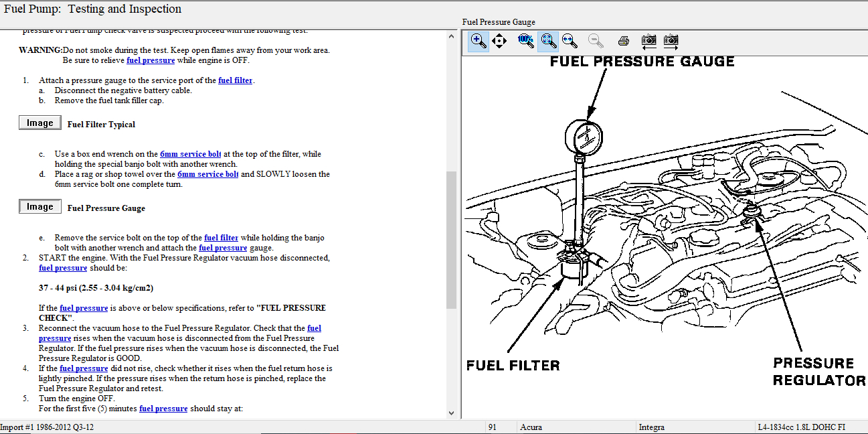Image resolution: width=868 pixels, height=434 pixels.
Task: Click the Acura make field in status bar
Action: tap(576, 427)
